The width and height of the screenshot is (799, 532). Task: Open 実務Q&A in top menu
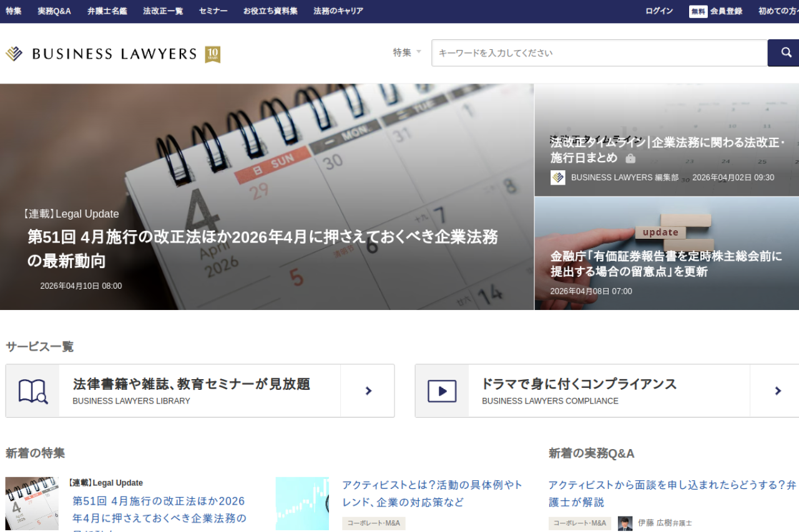(x=54, y=11)
